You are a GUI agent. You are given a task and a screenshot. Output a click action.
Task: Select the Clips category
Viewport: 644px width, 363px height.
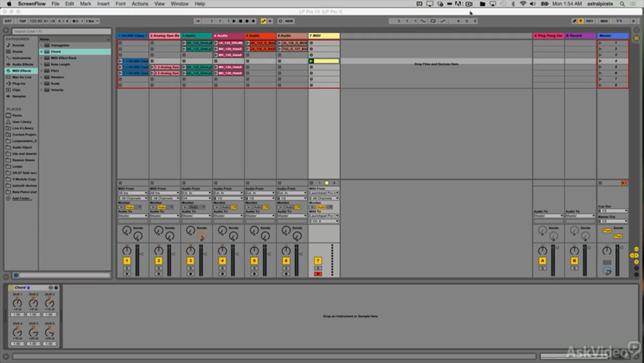pyautogui.click(x=16, y=90)
